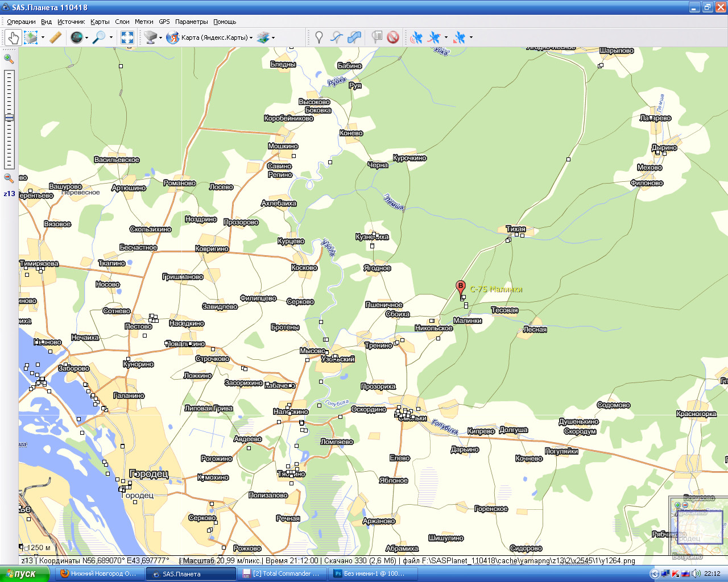The height and width of the screenshot is (582, 728).
Task: Click the minimap viewport rectangle
Action: 700,526
